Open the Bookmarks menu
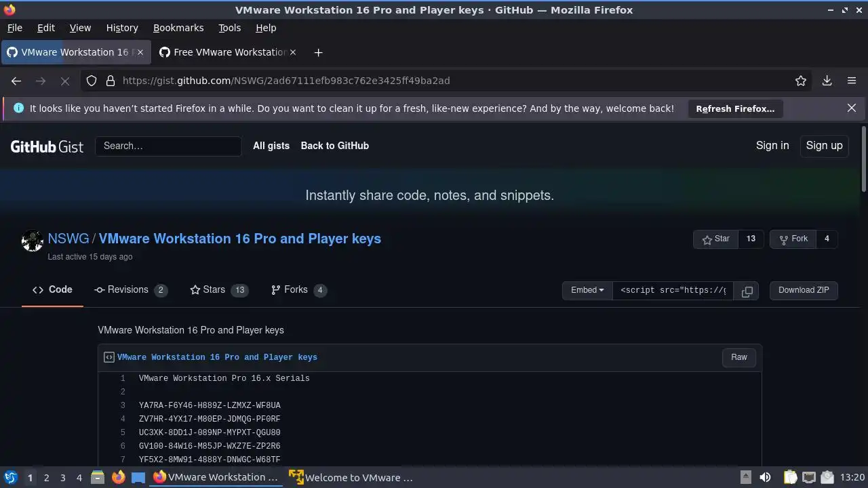 pos(178,28)
